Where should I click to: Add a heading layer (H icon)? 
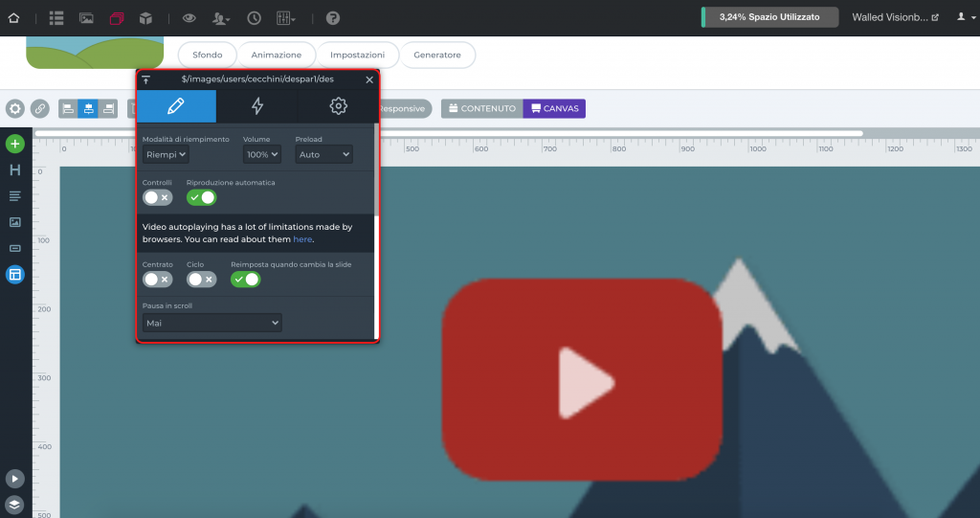pos(15,169)
